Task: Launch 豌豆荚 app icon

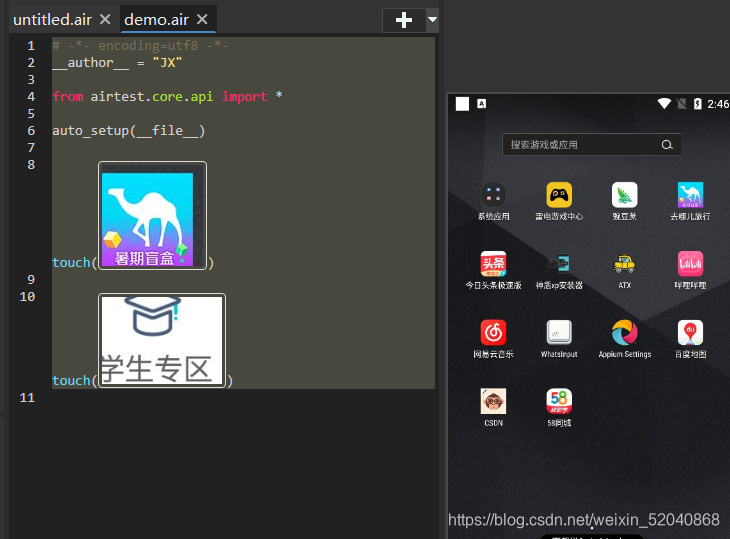Action: [624, 195]
